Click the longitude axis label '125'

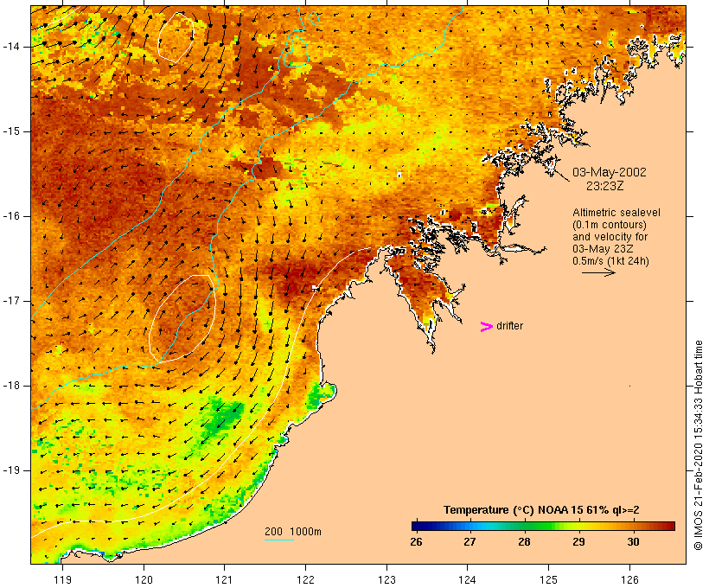click(x=549, y=579)
